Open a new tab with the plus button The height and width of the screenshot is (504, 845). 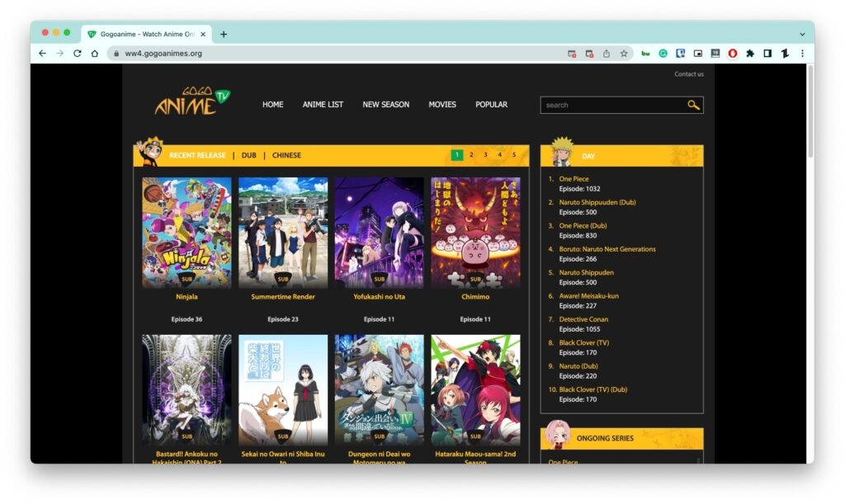pos(223,34)
